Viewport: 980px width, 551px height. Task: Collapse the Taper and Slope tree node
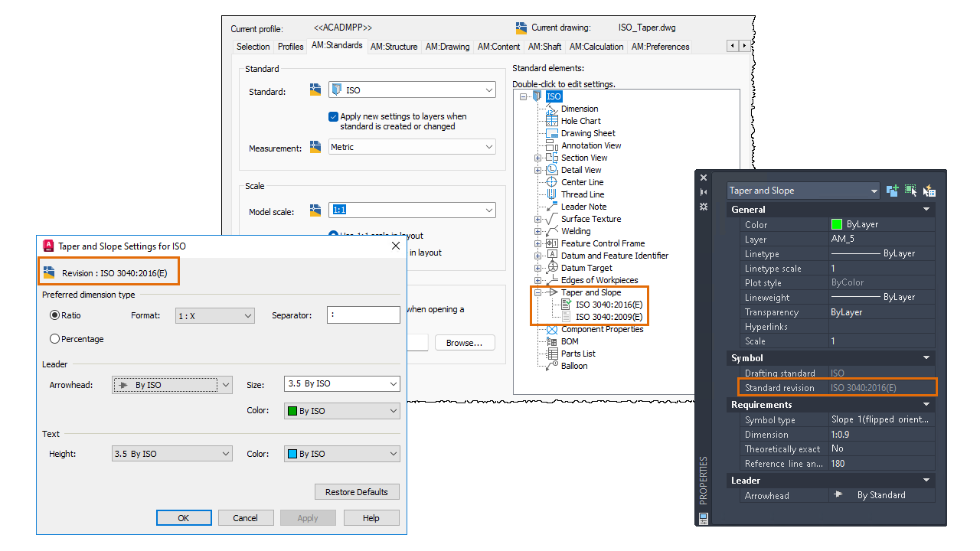tap(537, 292)
